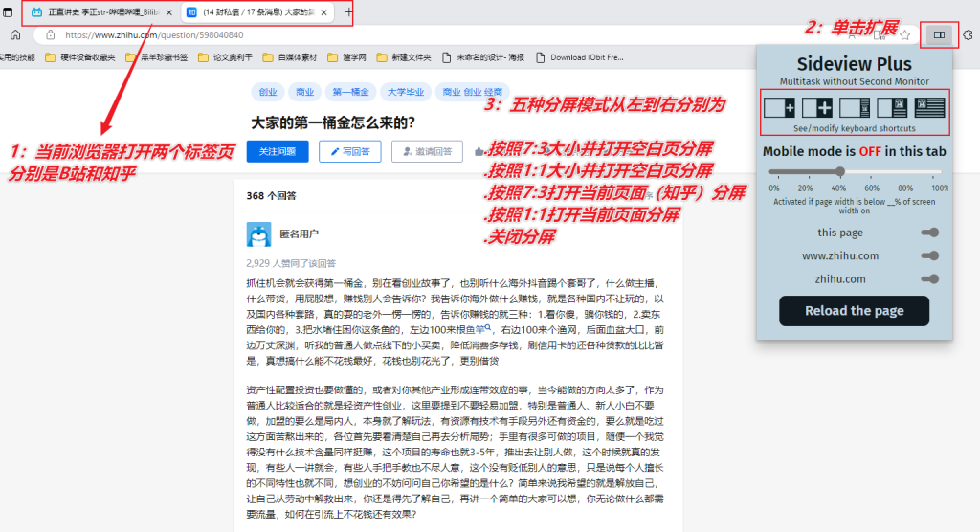This screenshot has width=980, height=532.
Task: Open Download IObit Fre... bookmark
Action: click(x=580, y=57)
